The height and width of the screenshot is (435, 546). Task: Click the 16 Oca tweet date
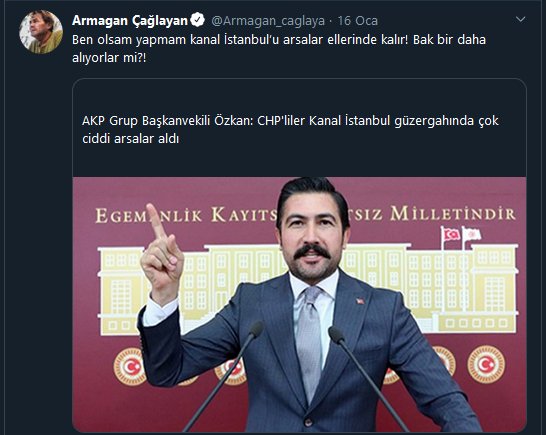(358, 21)
